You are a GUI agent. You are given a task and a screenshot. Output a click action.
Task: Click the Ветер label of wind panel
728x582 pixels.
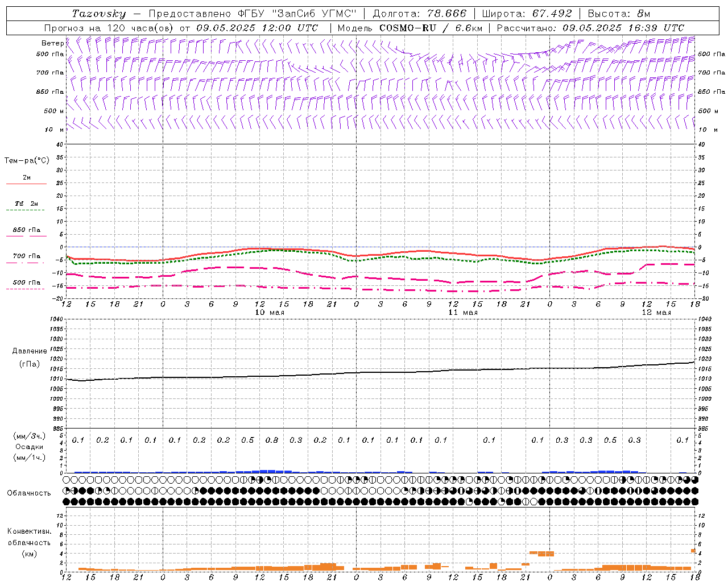click(53, 43)
